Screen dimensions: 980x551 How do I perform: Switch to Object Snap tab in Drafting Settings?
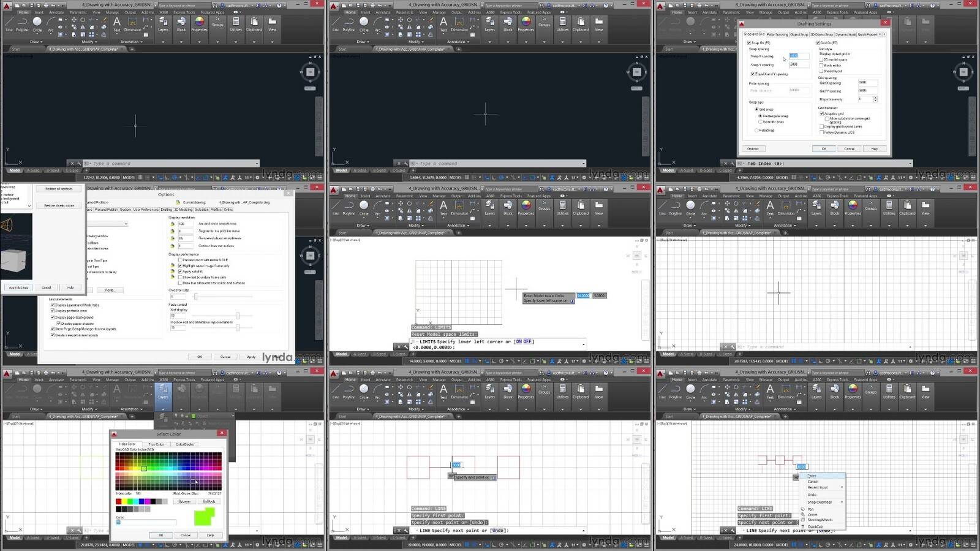click(x=799, y=34)
